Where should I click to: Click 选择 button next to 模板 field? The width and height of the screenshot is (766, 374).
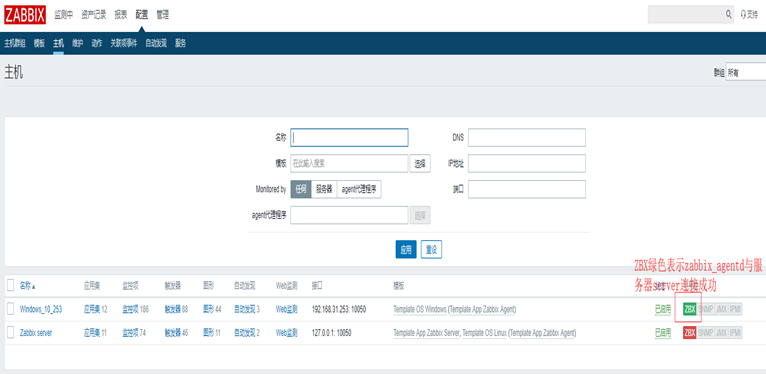420,164
